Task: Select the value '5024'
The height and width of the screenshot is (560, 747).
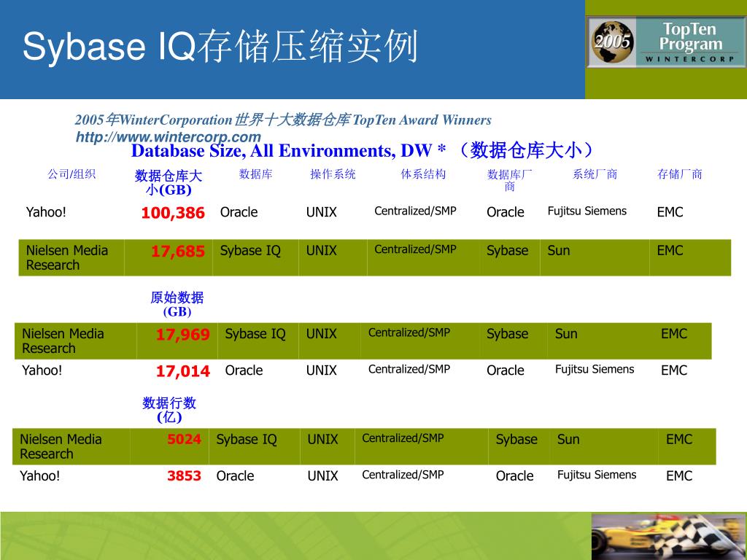Action: 184,439
